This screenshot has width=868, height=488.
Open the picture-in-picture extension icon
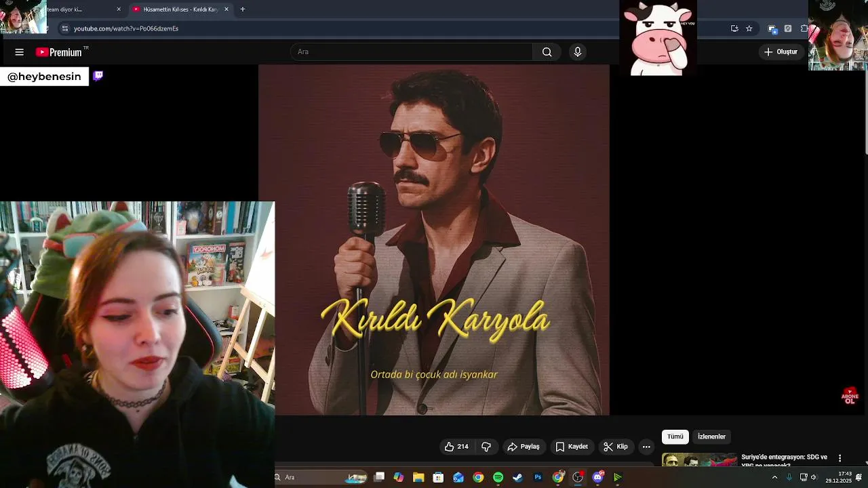tap(772, 28)
